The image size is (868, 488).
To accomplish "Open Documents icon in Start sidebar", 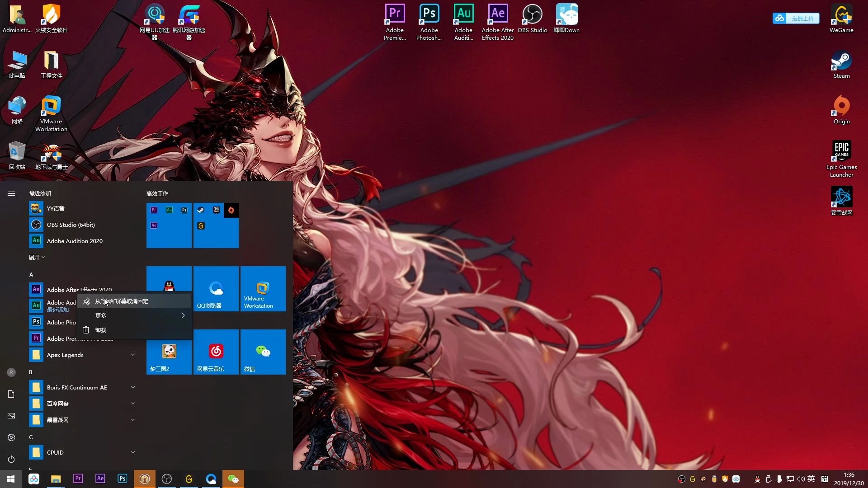I will tap(11, 394).
